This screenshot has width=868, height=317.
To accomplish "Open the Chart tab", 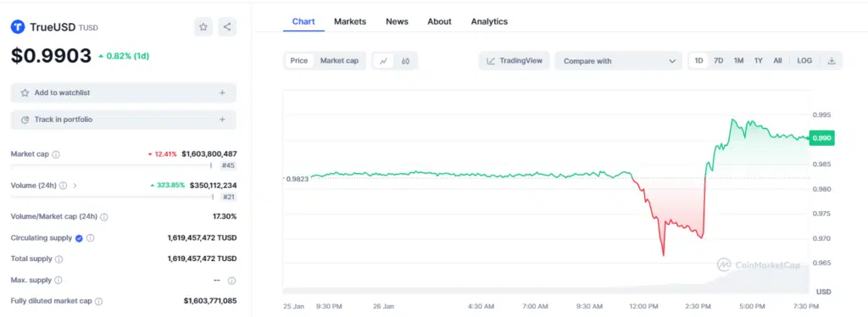I will pos(303,21).
